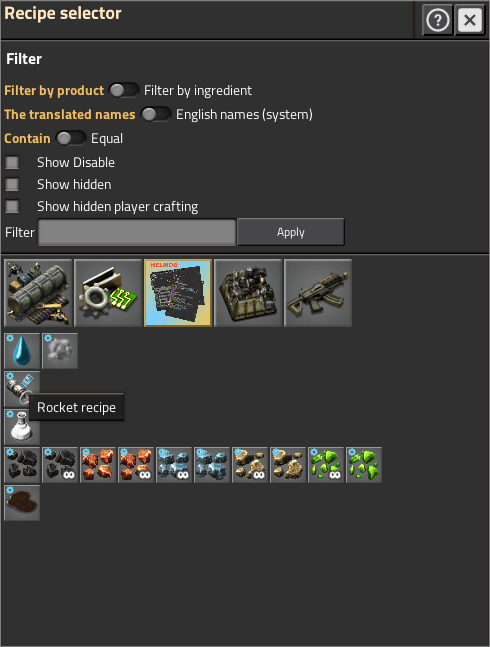Click the Apply filter button
Viewport: 490px width, 647px height.
click(291, 232)
